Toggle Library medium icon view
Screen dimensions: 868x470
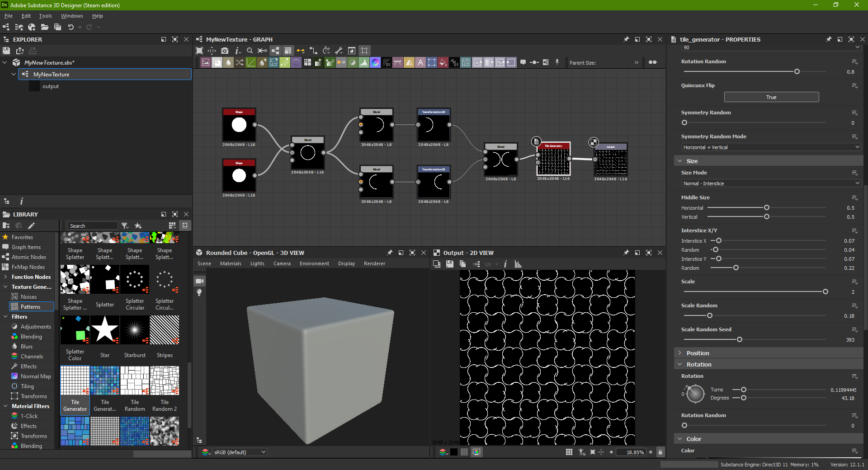(185, 226)
